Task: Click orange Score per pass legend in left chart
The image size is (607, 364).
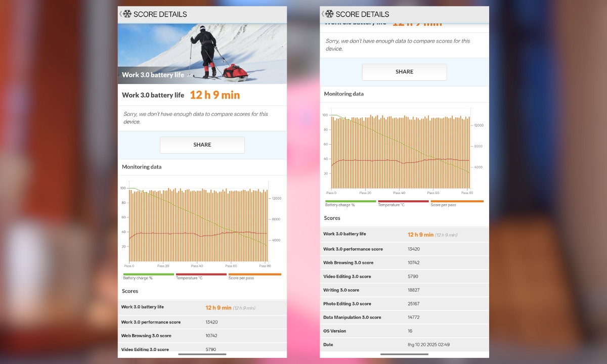Action: point(254,277)
